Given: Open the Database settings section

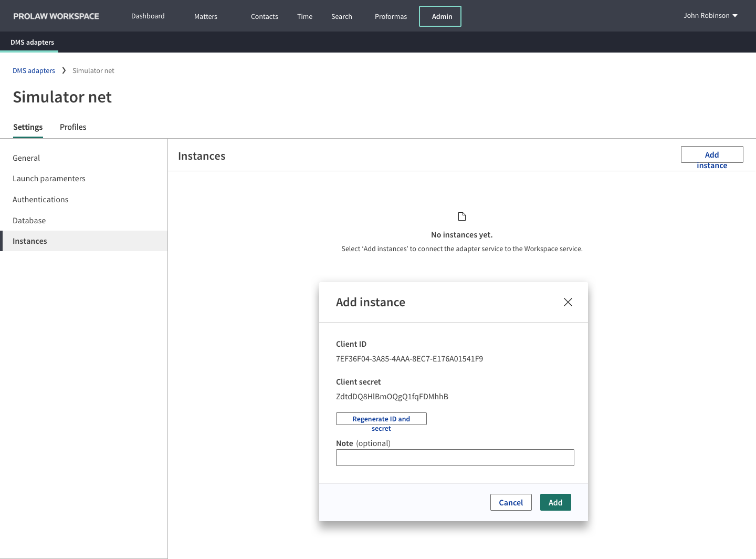Looking at the screenshot, I should pyautogui.click(x=29, y=220).
